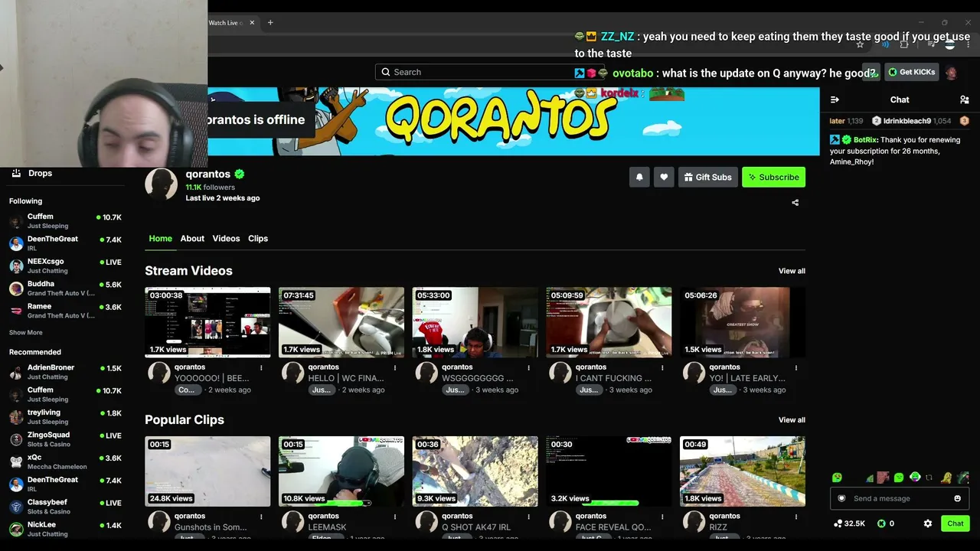This screenshot has height=551, width=980.
Task: Switch to the Home tab
Action: click(160, 239)
